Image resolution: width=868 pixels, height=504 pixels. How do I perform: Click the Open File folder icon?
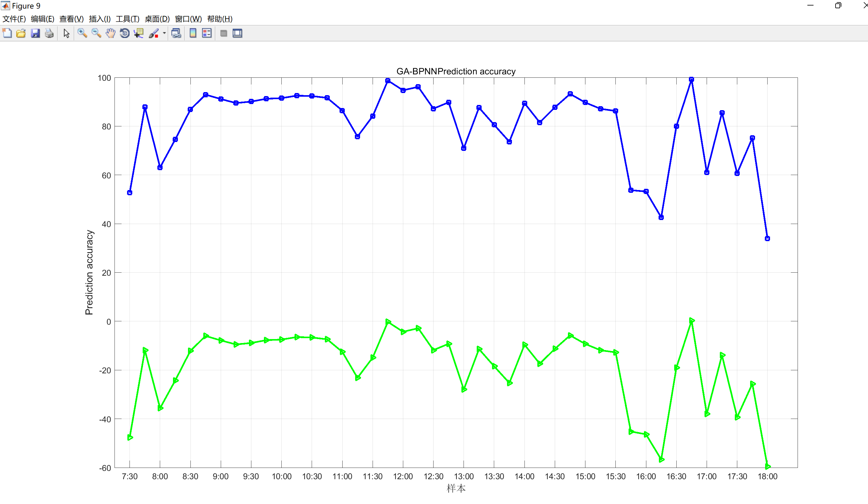(x=21, y=33)
